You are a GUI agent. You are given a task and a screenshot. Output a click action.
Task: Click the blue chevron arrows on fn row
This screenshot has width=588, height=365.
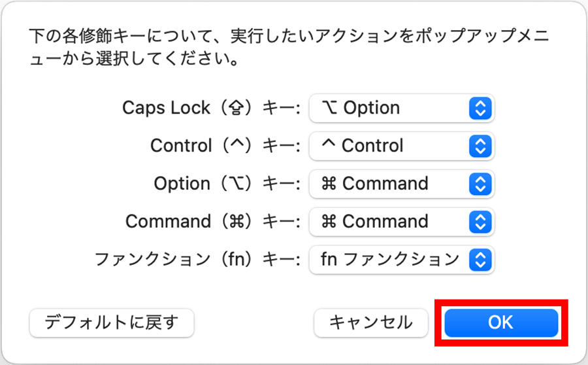[480, 260]
